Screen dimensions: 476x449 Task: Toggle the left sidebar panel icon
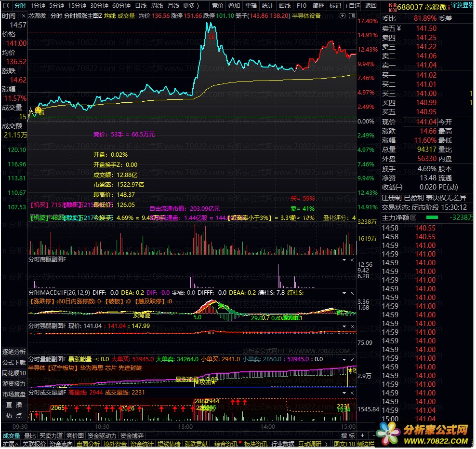[7, 5]
